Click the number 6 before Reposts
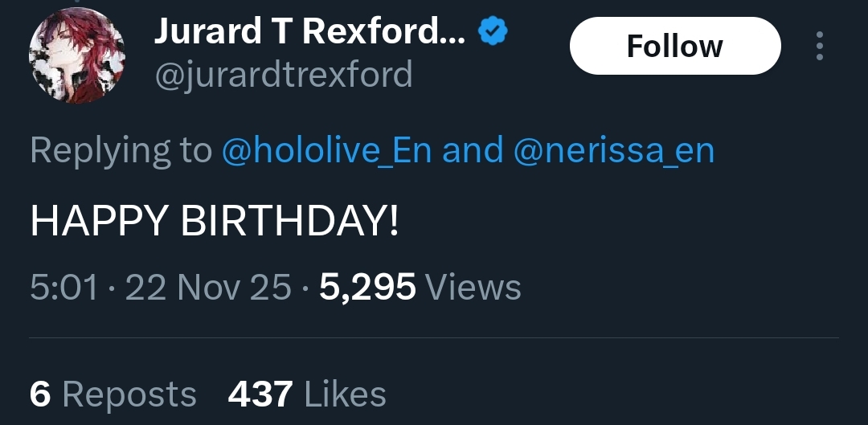 (40, 394)
